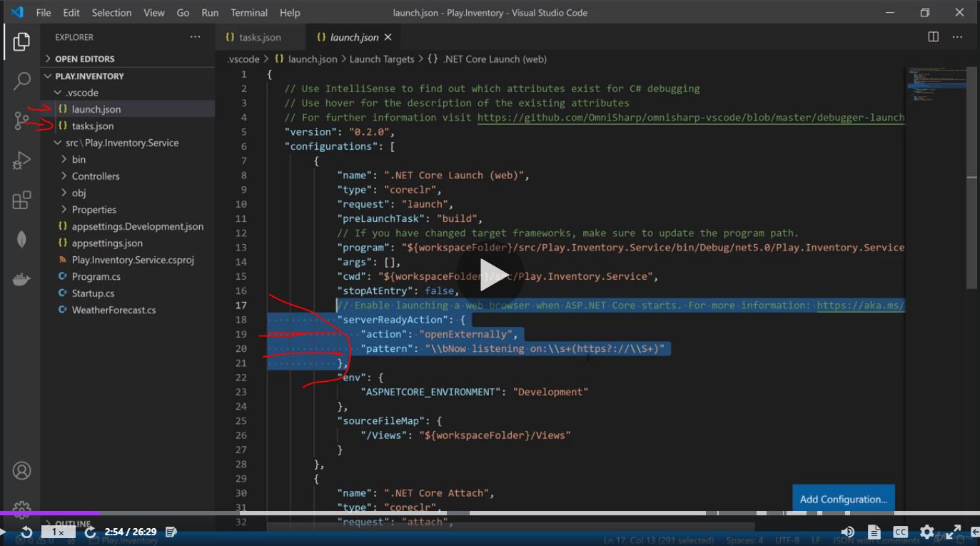Image resolution: width=980 pixels, height=546 pixels.
Task: Open the Docker whale icon view
Action: point(21,279)
